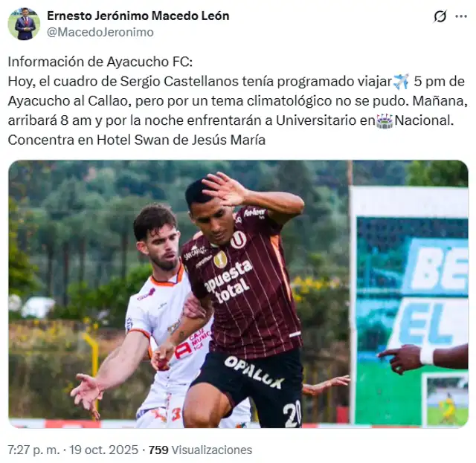476x463 pixels.
Task: Click the Grok explain-post icon
Action: click(x=440, y=16)
